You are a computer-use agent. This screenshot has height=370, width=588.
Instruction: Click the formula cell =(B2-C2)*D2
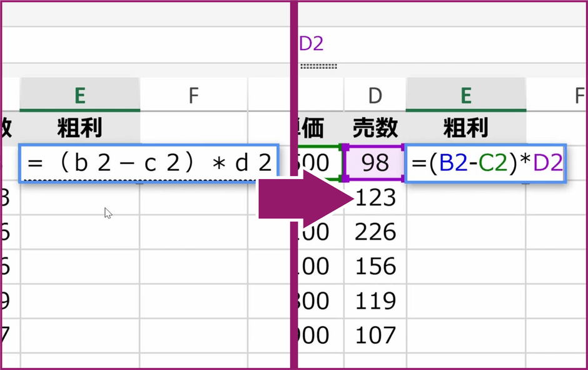click(x=485, y=163)
